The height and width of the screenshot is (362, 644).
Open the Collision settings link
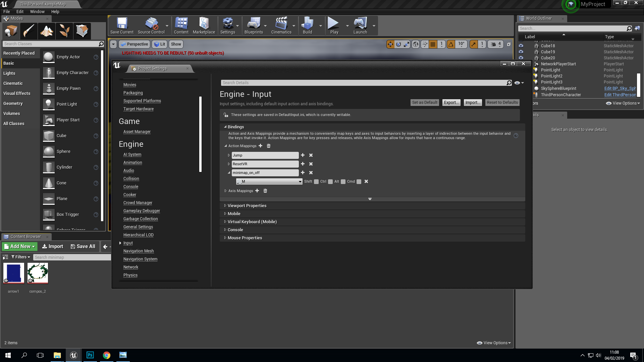point(131,179)
